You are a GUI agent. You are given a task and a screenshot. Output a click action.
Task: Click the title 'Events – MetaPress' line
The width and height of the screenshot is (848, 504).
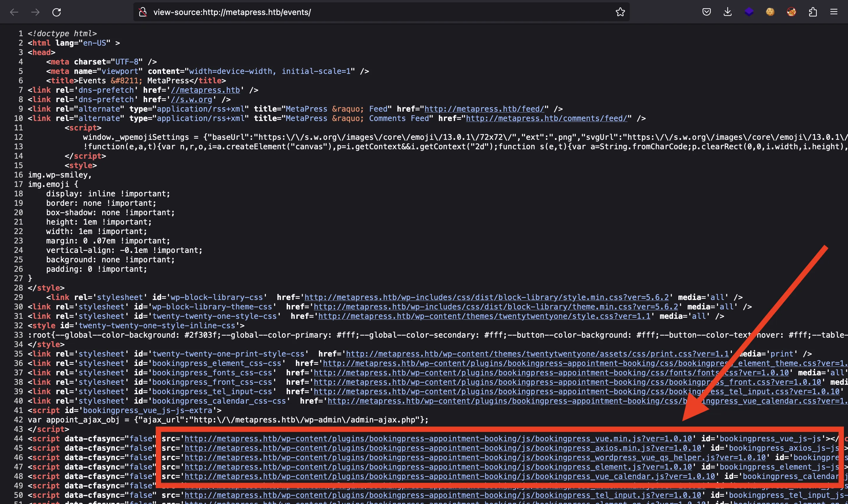point(136,81)
